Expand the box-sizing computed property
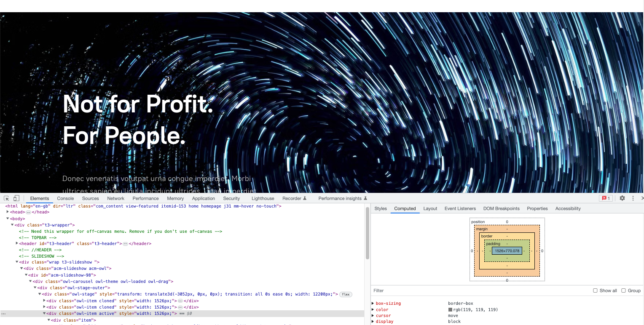This screenshot has width=644, height=325. click(x=373, y=304)
